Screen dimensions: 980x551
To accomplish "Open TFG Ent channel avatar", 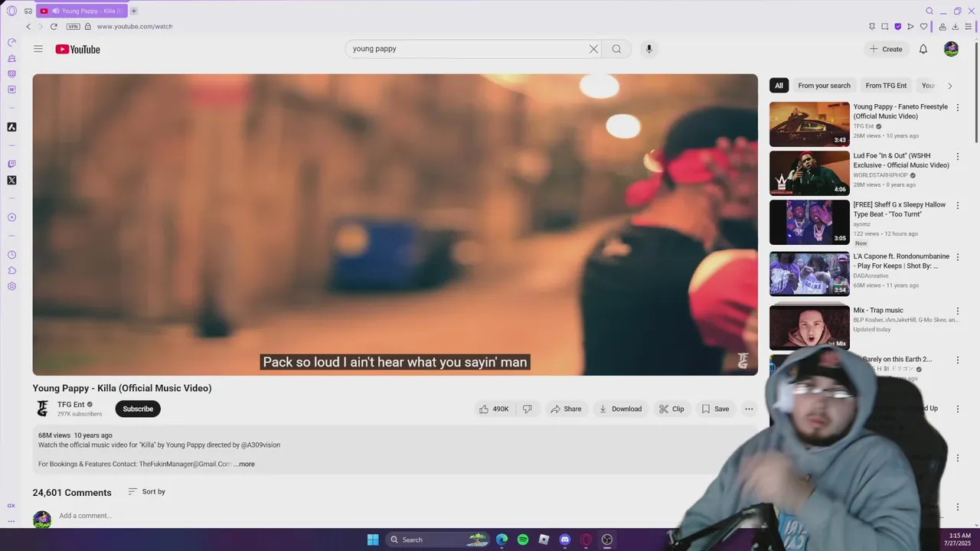I will [43, 409].
